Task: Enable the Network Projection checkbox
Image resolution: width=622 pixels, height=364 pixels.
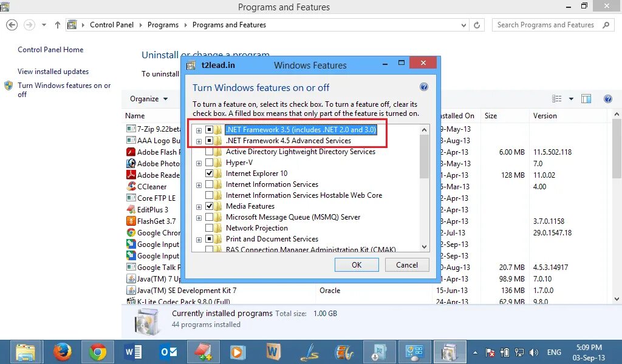Action: point(209,227)
